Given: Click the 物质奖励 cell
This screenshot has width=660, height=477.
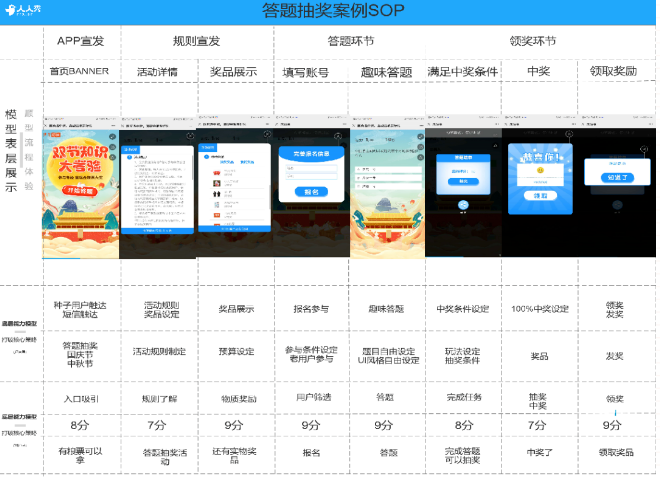Looking at the screenshot, I should click(239, 398).
